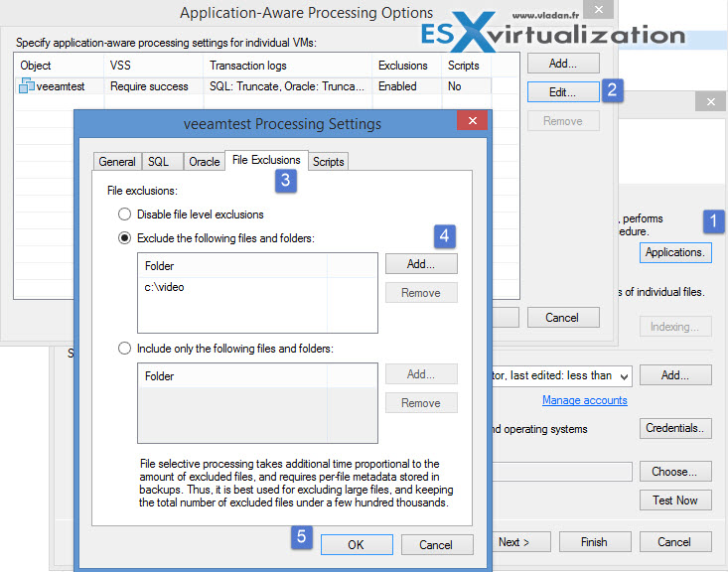
Task: Click the SQL: Truncate, Oracle cell
Action: (286, 86)
